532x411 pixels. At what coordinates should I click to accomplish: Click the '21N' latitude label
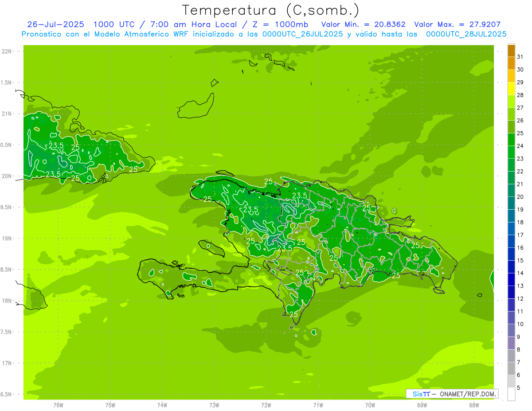coord(7,114)
